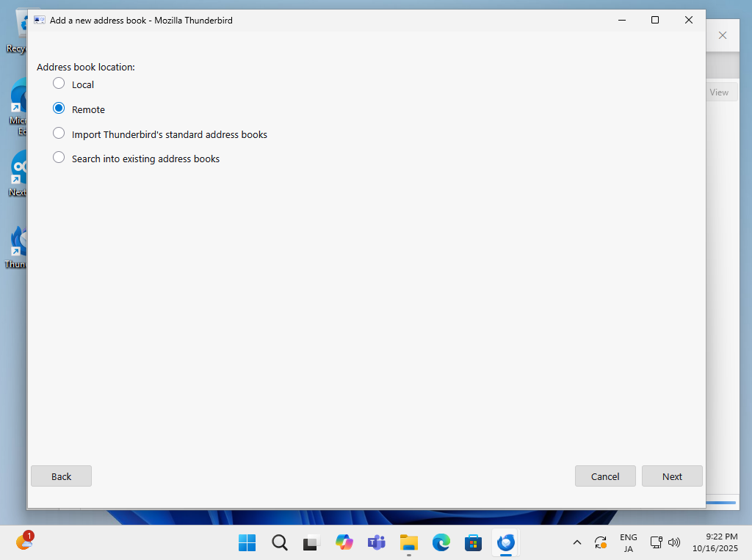Viewport: 752px width, 560px height.
Task: Select the Local address book option
Action: click(59, 84)
